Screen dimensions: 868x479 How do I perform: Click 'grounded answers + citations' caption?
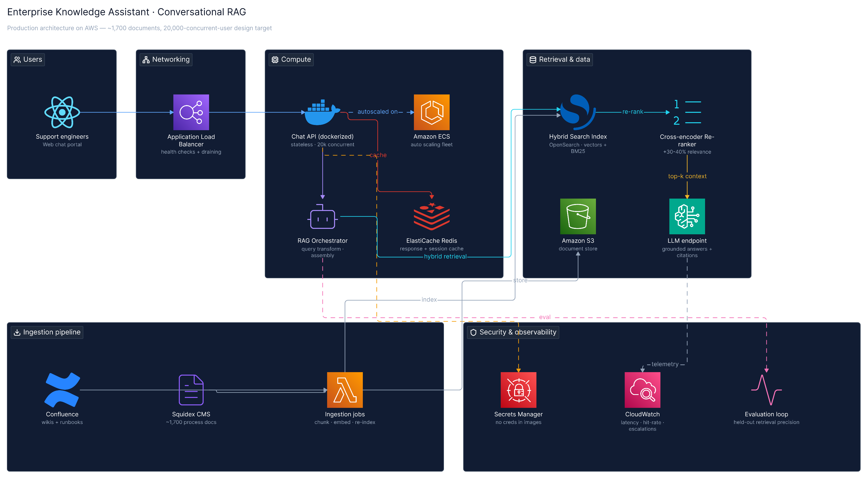pos(687,252)
